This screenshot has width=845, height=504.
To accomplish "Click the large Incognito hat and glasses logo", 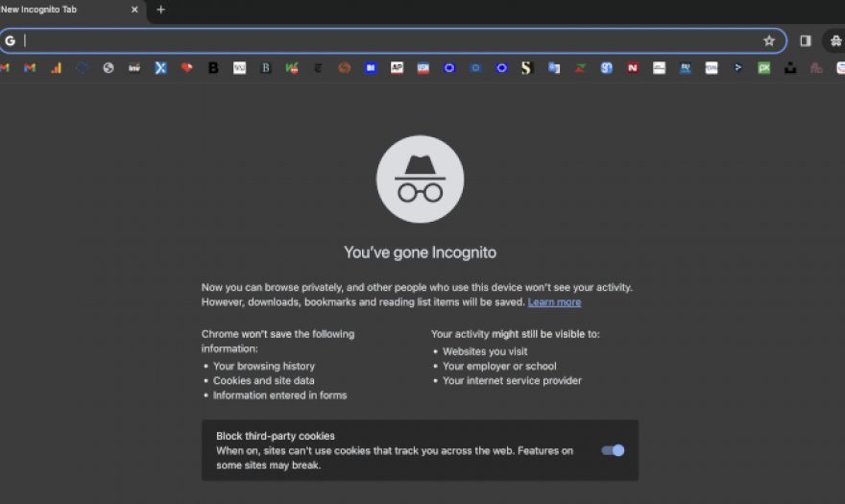I will [x=420, y=180].
